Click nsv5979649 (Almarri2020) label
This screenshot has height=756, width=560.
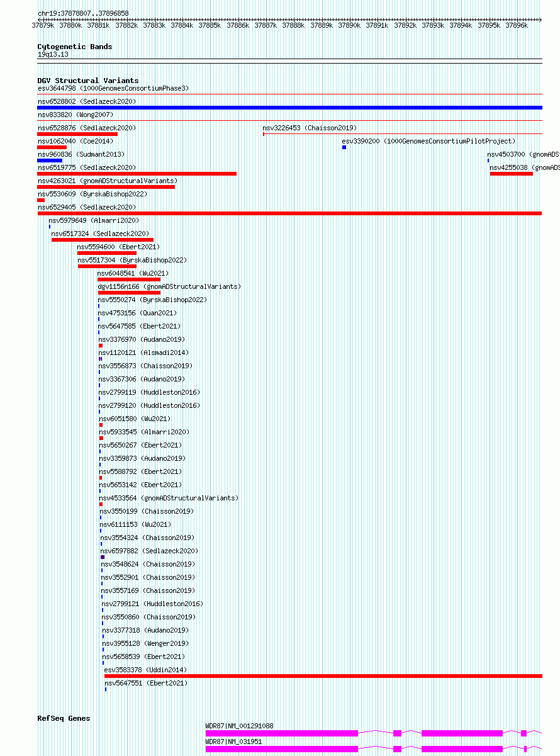[94, 221]
